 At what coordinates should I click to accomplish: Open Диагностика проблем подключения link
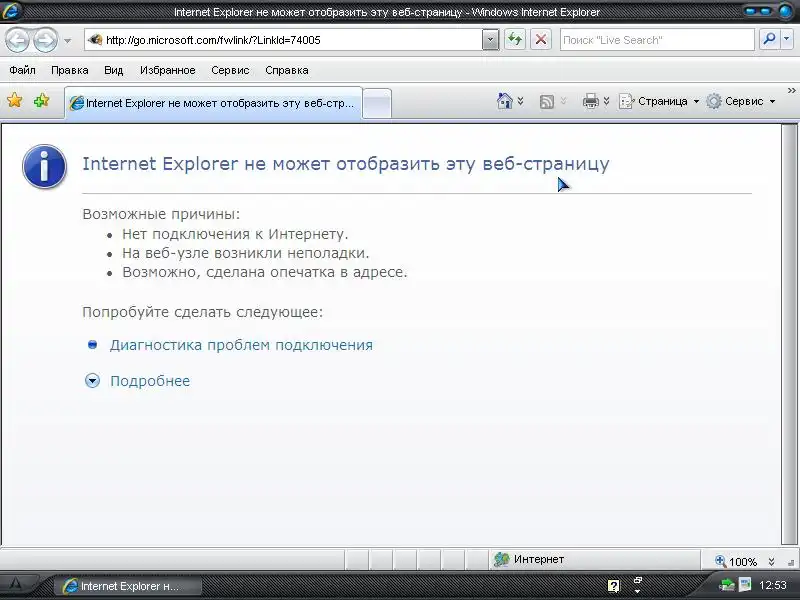click(x=241, y=345)
